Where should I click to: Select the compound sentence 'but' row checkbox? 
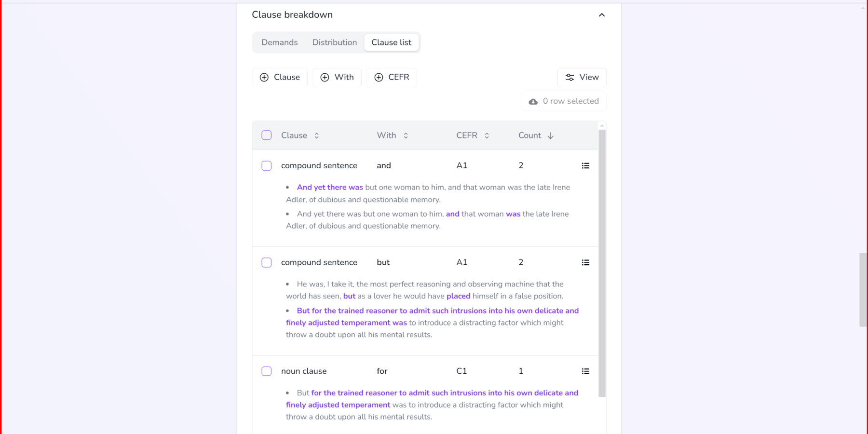(267, 263)
